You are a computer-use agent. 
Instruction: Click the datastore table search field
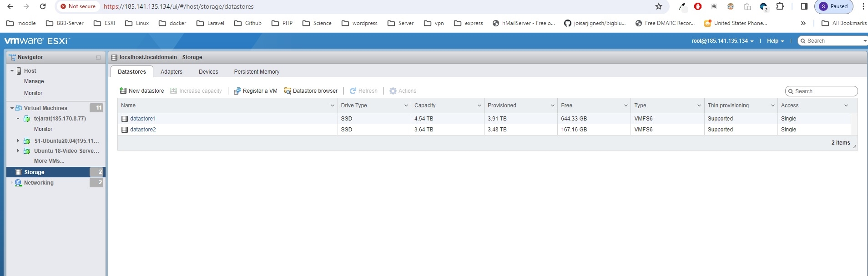(822, 91)
